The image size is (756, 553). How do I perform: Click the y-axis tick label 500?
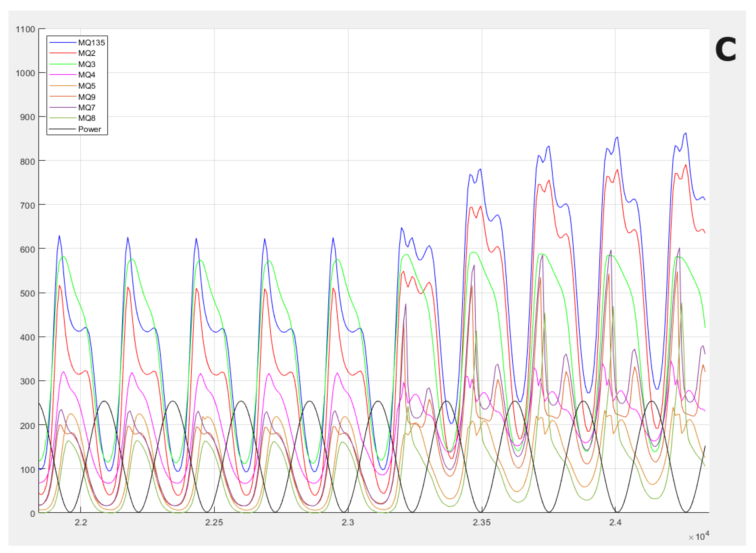(28, 293)
